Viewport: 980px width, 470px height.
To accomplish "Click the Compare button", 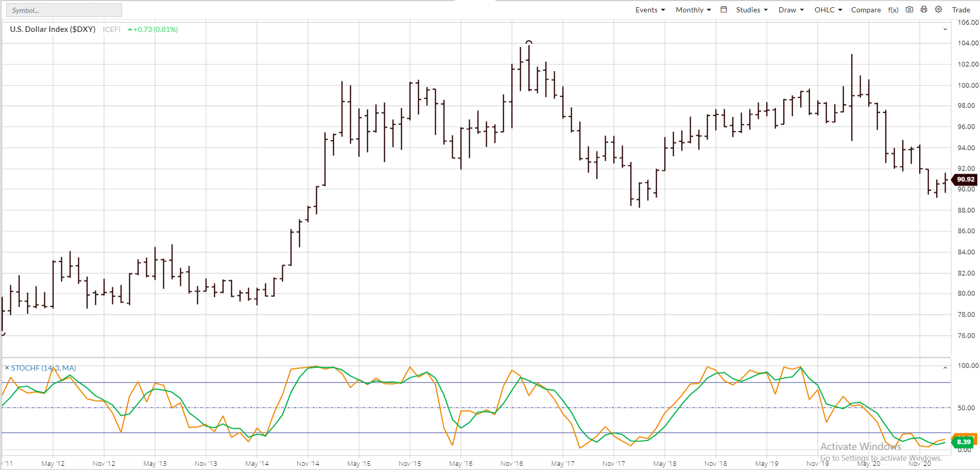I will pos(866,10).
